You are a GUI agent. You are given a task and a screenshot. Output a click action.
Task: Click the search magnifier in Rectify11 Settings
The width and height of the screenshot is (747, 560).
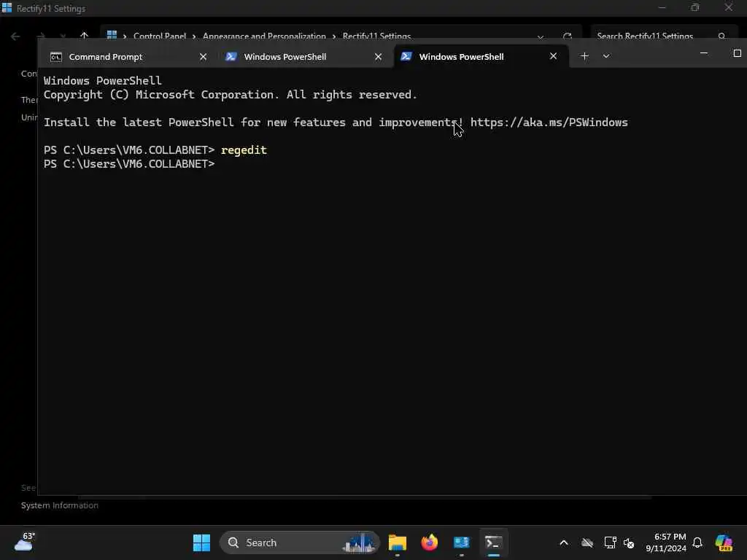click(x=721, y=36)
